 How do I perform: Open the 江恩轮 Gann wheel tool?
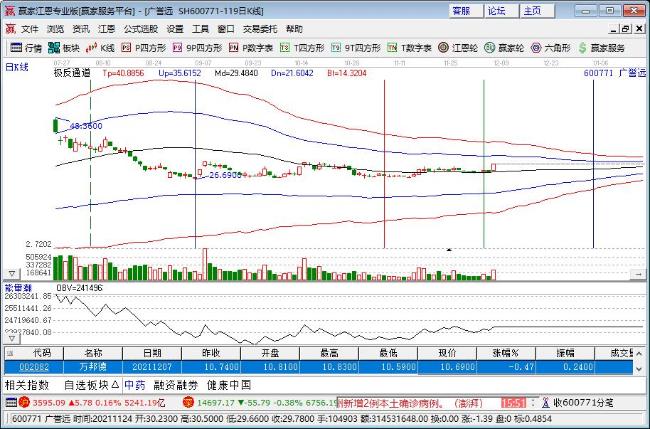click(460, 47)
